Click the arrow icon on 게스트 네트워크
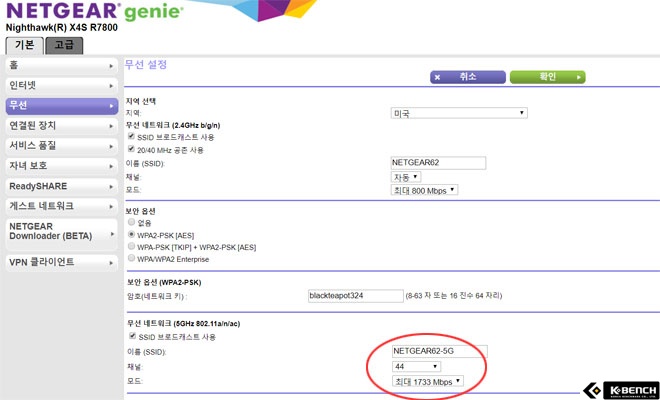Viewport: 660px width, 400px height. pyautogui.click(x=111, y=207)
